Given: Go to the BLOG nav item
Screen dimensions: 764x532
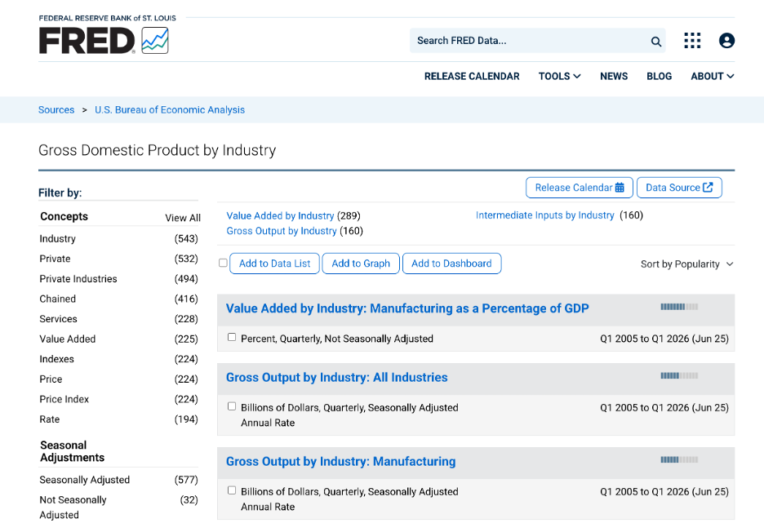Looking at the screenshot, I should point(659,77).
